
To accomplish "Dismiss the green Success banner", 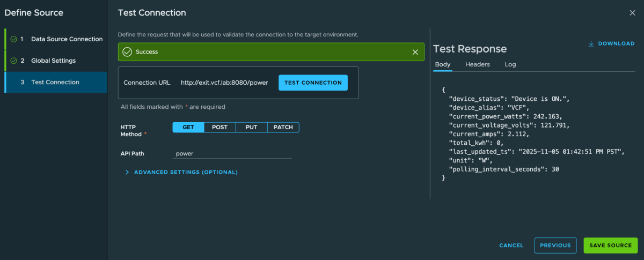I will [x=415, y=52].
